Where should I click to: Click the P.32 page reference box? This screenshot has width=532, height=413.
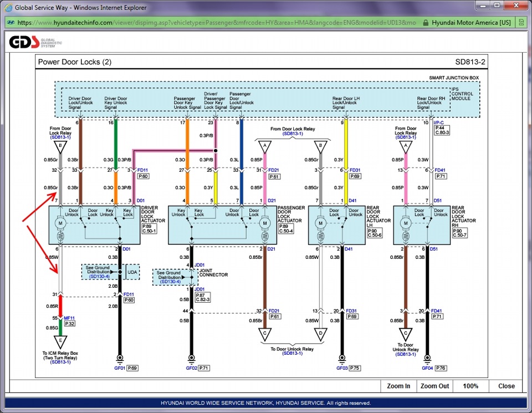pyautogui.click(x=70, y=324)
